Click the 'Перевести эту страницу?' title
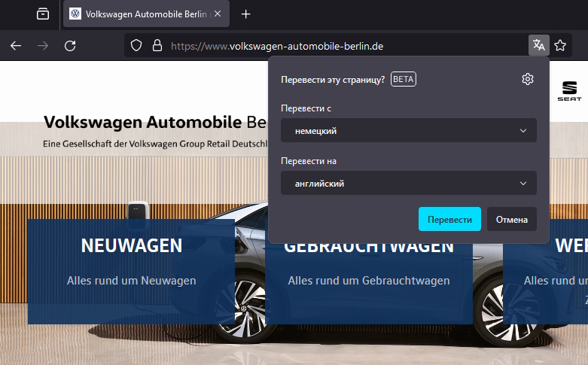This screenshot has width=588, height=365. [333, 80]
